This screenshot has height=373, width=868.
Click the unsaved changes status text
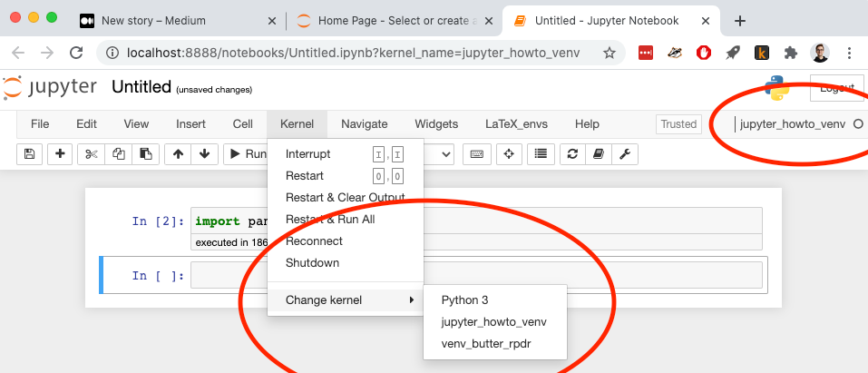coord(214,90)
